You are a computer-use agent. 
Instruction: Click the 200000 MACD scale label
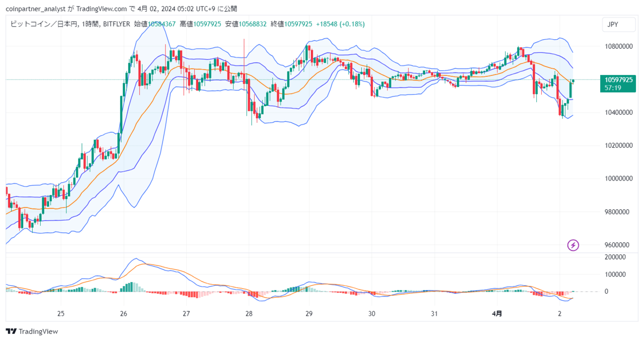[615, 257]
